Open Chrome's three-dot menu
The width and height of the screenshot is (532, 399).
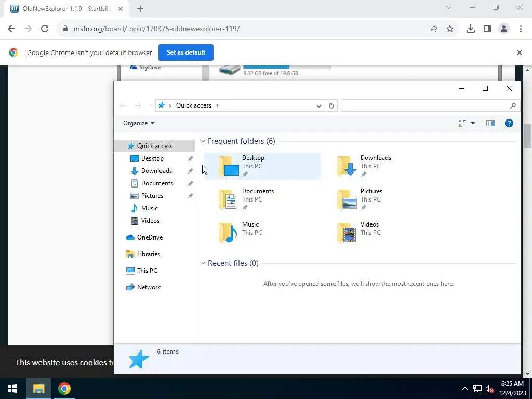tap(521, 29)
